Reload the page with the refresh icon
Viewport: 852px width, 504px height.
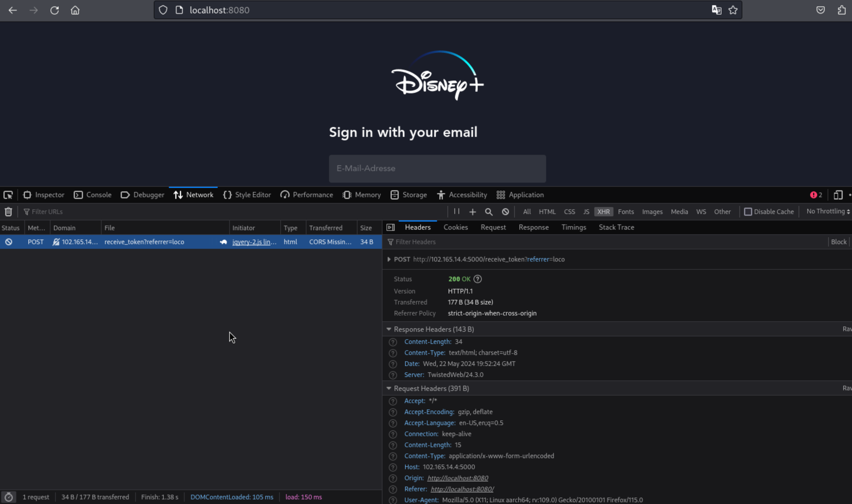point(54,10)
